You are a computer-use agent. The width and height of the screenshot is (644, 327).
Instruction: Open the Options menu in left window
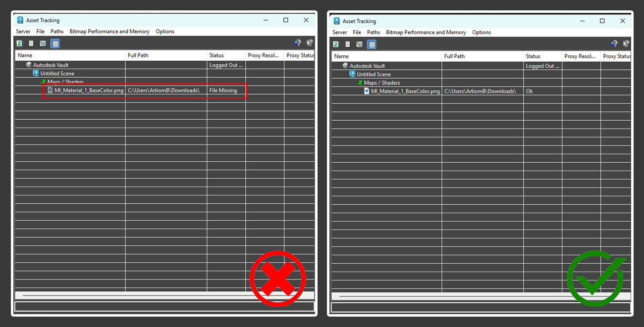(x=165, y=32)
